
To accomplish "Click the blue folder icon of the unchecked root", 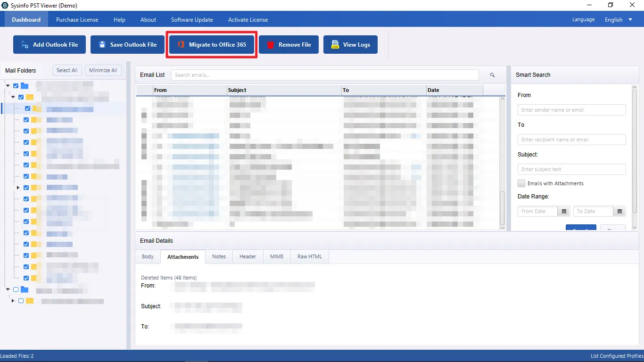I will [25, 289].
